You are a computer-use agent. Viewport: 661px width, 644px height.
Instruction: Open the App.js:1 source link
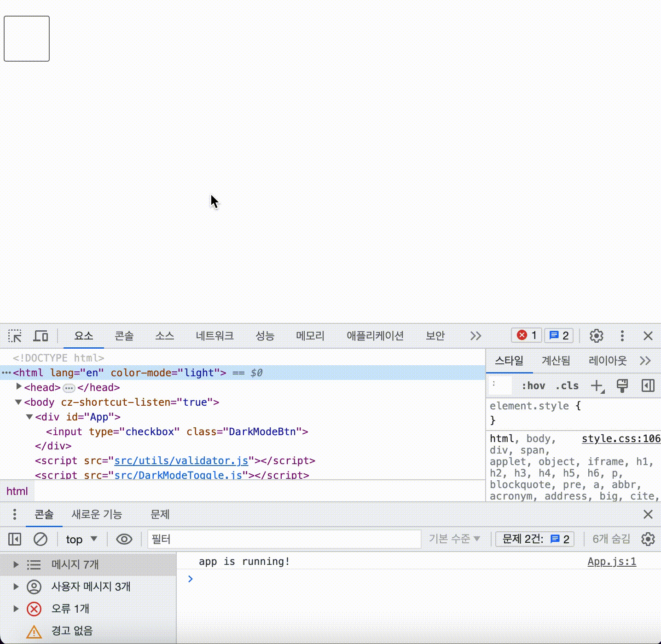click(612, 561)
